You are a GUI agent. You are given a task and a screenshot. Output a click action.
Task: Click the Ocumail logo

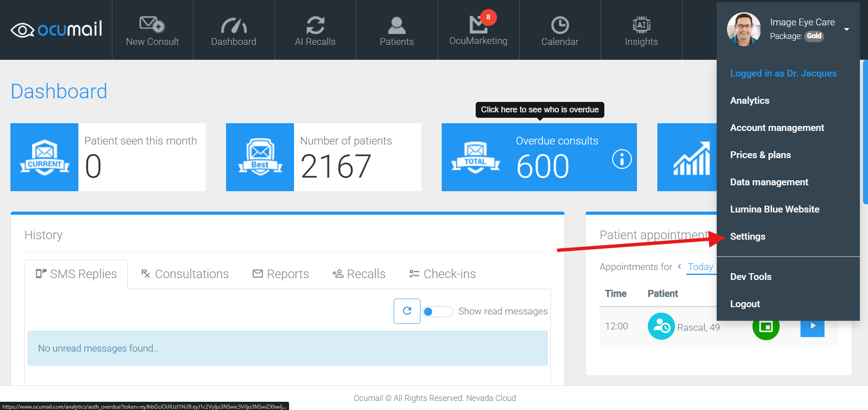point(56,29)
